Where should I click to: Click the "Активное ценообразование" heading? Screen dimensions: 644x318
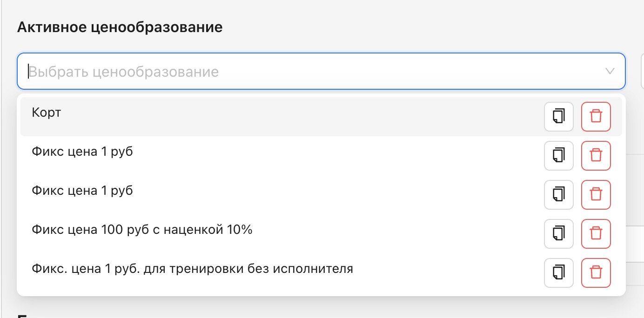[x=120, y=27]
